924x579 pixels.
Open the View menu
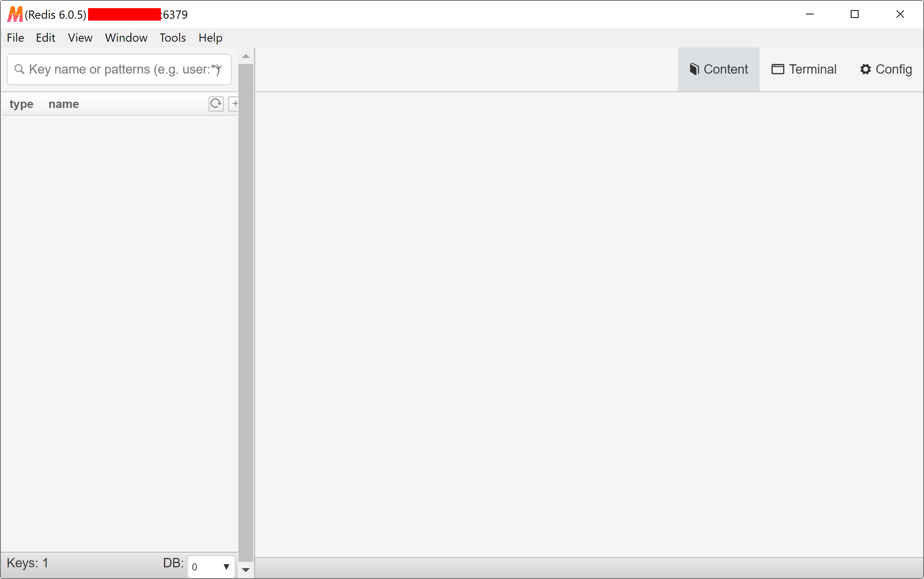point(80,38)
